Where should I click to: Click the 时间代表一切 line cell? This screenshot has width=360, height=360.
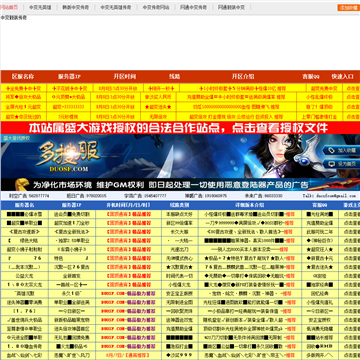tap(179, 276)
